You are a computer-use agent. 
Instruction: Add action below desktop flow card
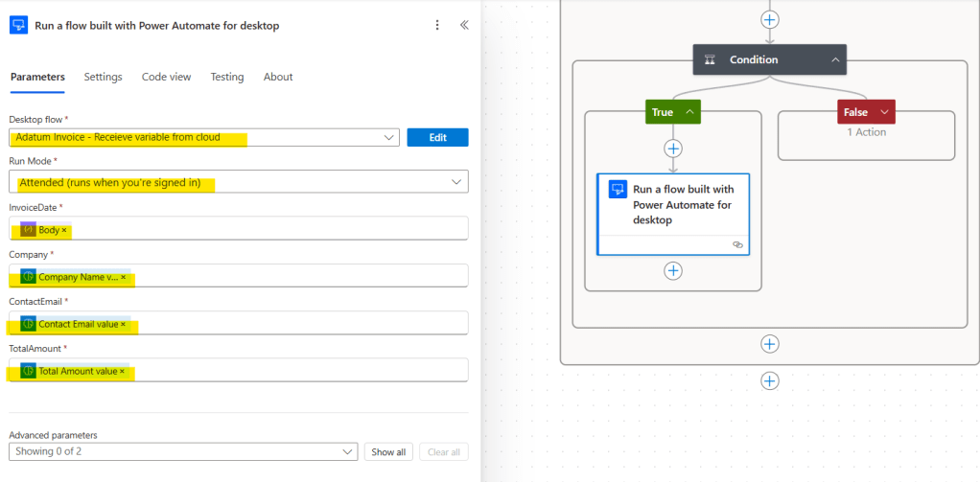point(673,271)
